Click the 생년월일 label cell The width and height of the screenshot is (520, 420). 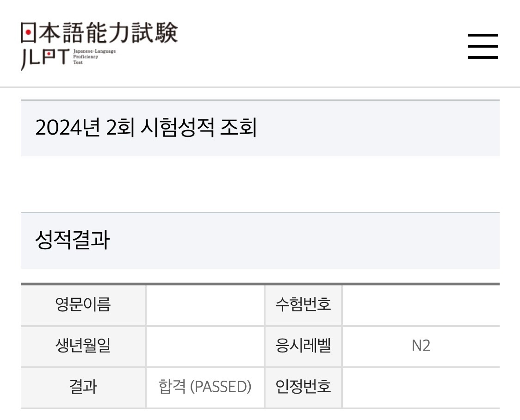click(x=83, y=346)
